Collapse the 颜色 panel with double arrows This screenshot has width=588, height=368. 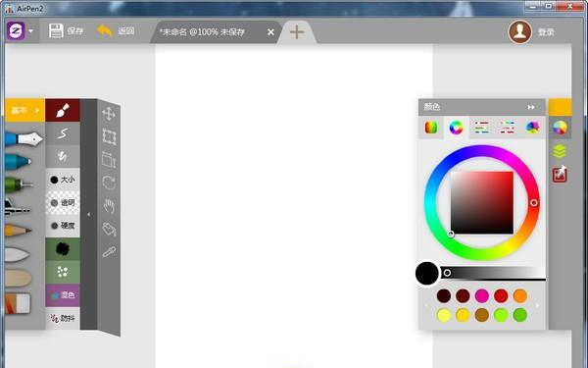coord(531,107)
